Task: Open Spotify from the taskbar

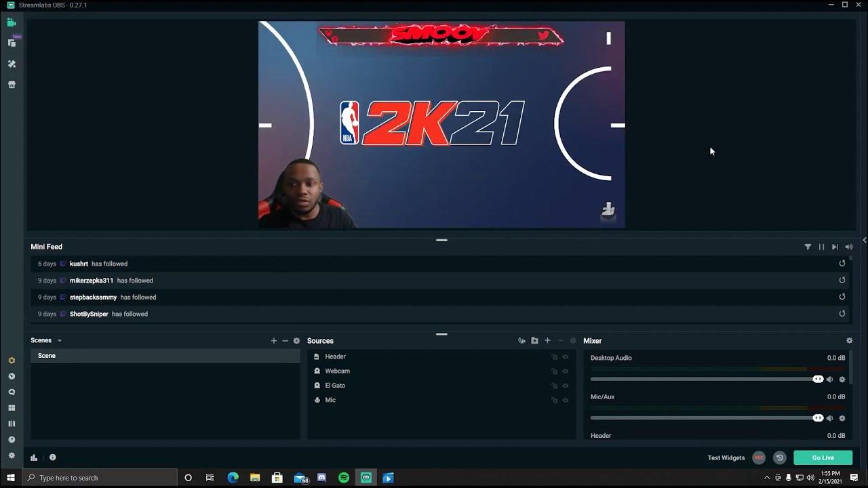Action: coord(344,478)
